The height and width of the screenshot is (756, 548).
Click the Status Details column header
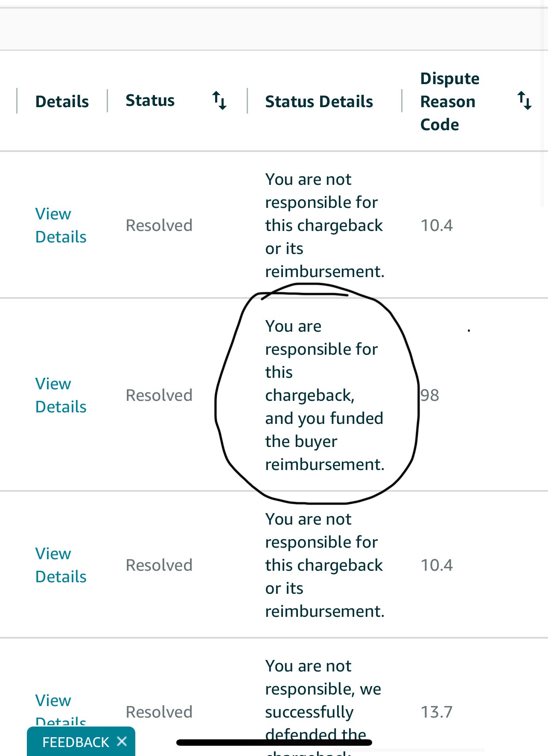(x=319, y=102)
